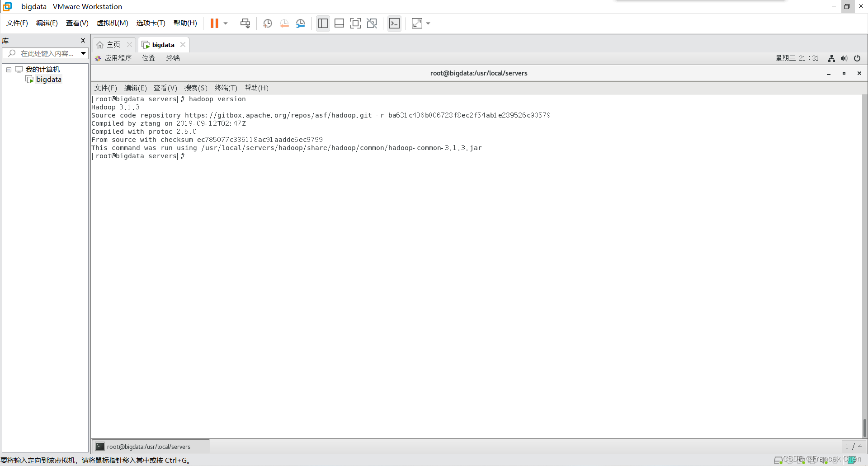The image size is (868, 466).
Task: Close the terminal window
Action: pos(859,73)
